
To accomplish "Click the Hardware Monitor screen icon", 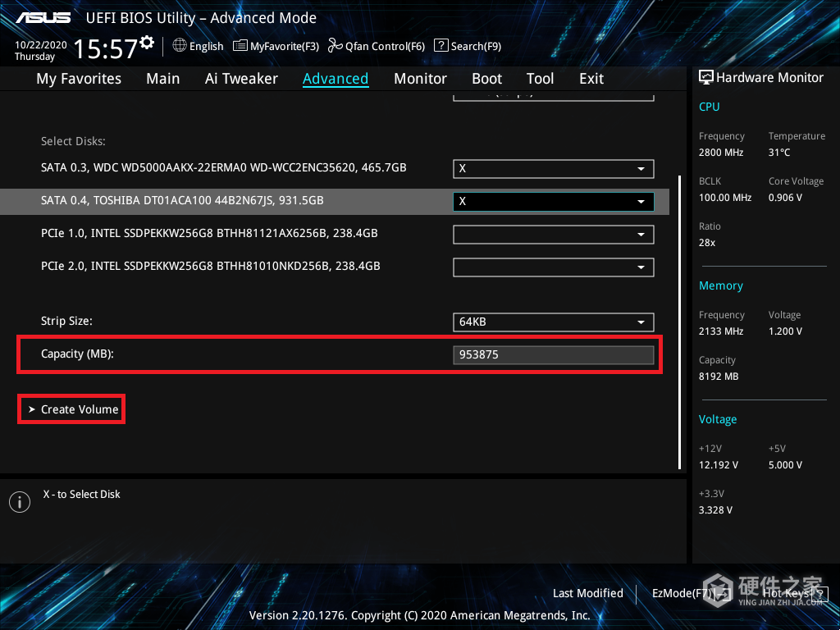I will pos(706,78).
